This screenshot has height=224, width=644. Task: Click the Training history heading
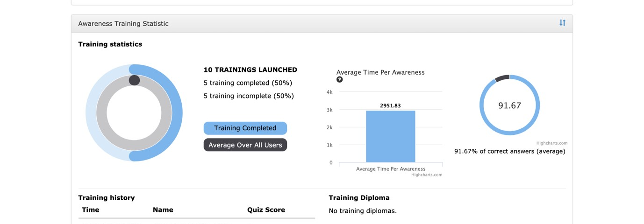pyautogui.click(x=107, y=198)
